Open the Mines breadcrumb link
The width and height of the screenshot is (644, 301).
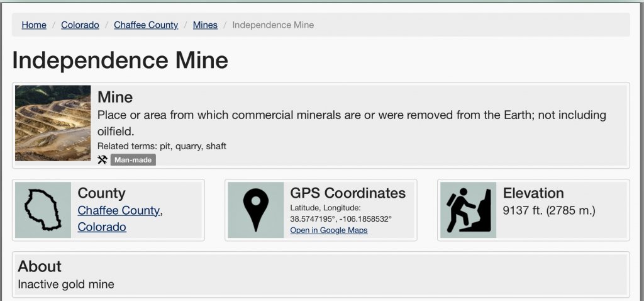(205, 25)
